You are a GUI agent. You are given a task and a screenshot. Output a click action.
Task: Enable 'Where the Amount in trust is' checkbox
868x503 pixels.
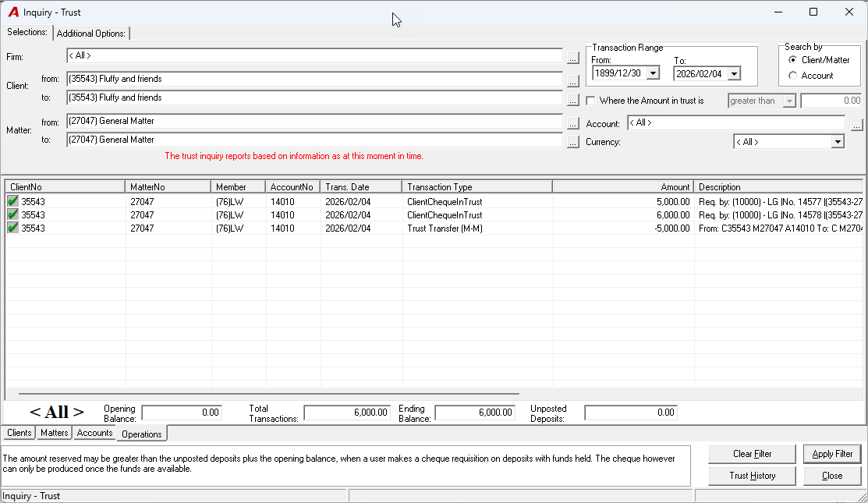tap(590, 101)
